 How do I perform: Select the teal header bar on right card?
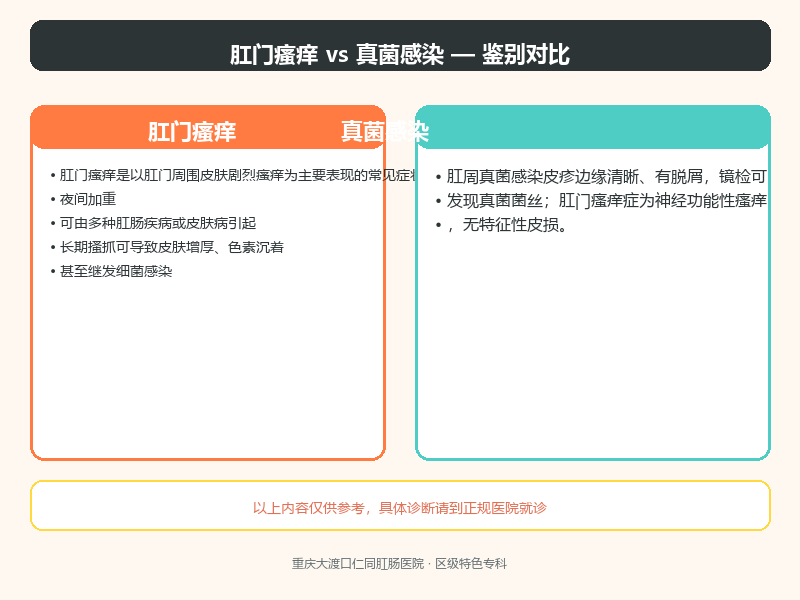point(593,128)
